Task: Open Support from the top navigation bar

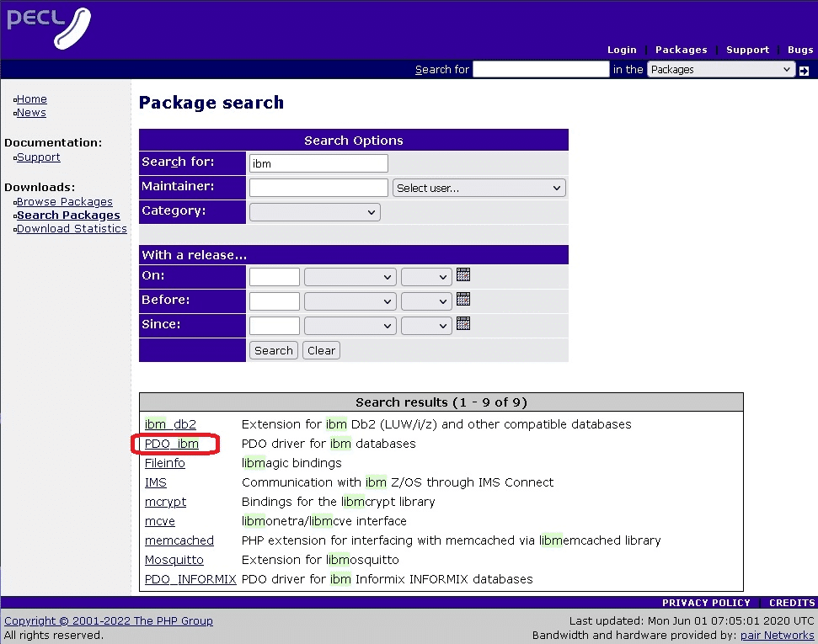Action: coord(747,50)
